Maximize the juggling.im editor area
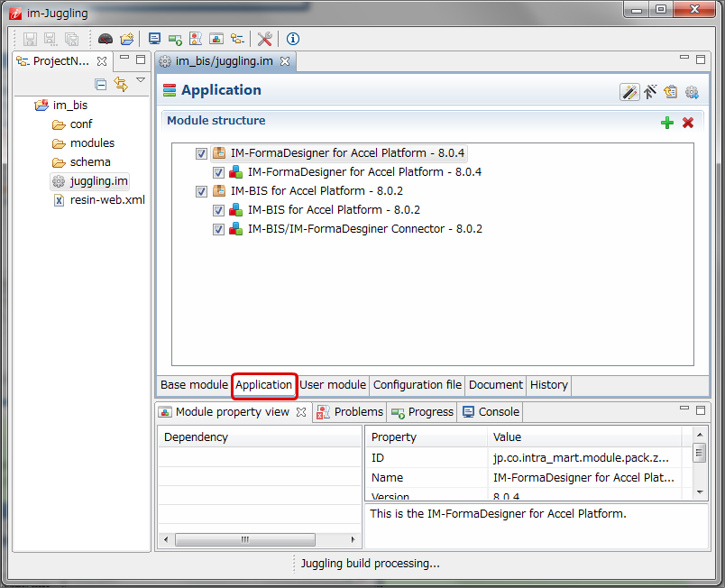The height and width of the screenshot is (588, 725). pyautogui.click(x=701, y=60)
